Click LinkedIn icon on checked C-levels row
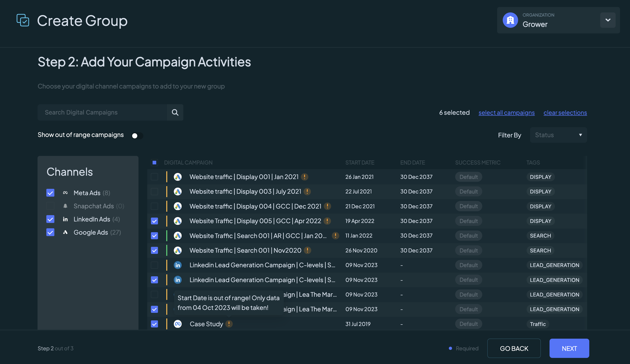Image resolution: width=630 pixels, height=364 pixels. coord(177,280)
